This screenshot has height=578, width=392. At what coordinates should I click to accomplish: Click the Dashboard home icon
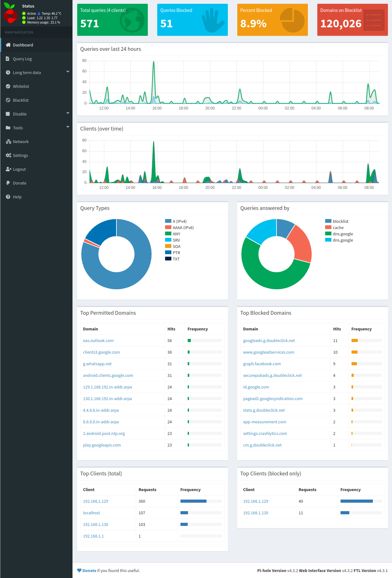pyautogui.click(x=8, y=45)
